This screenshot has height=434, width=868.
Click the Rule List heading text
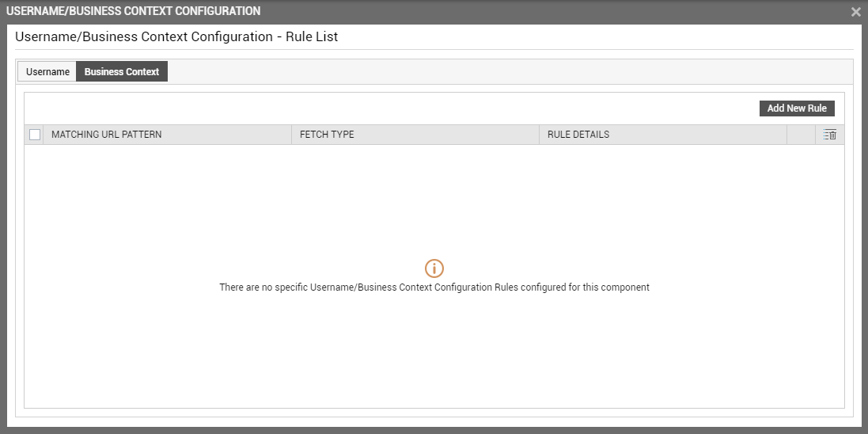coord(176,37)
